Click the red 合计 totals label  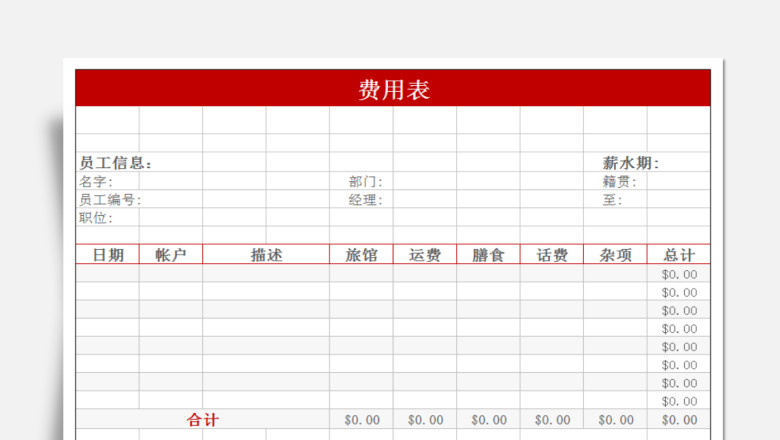pos(202,420)
